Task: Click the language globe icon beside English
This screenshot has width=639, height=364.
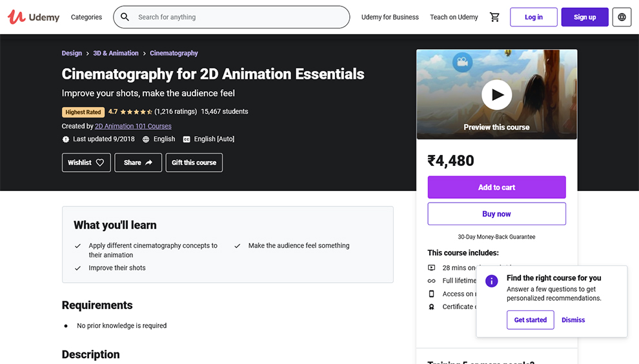Action: [146, 139]
